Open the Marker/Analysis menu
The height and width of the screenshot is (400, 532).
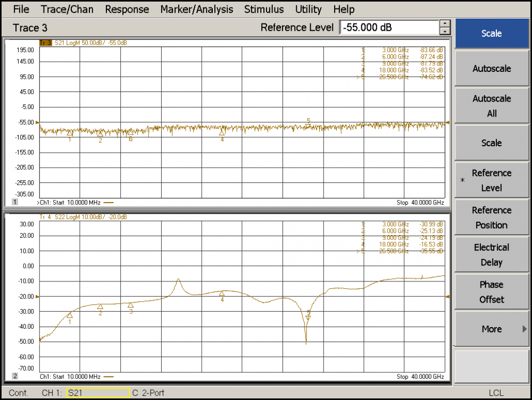(x=196, y=9)
